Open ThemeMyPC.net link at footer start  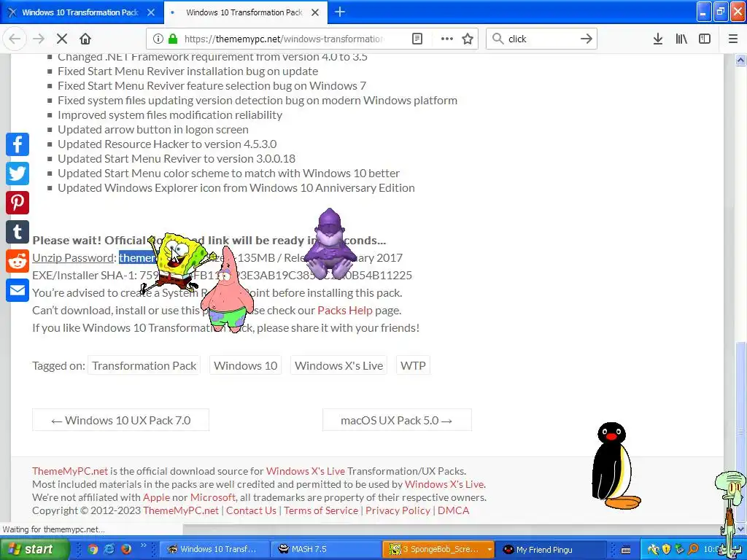70,471
